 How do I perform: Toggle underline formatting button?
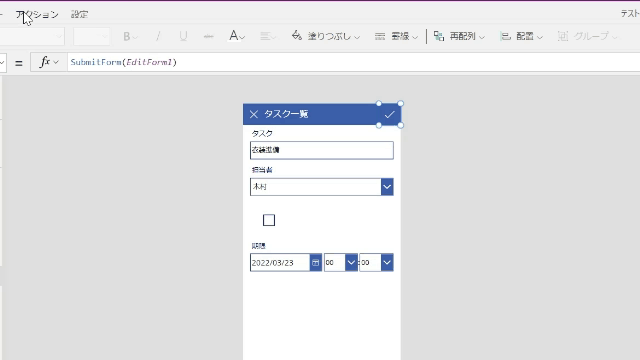click(183, 36)
